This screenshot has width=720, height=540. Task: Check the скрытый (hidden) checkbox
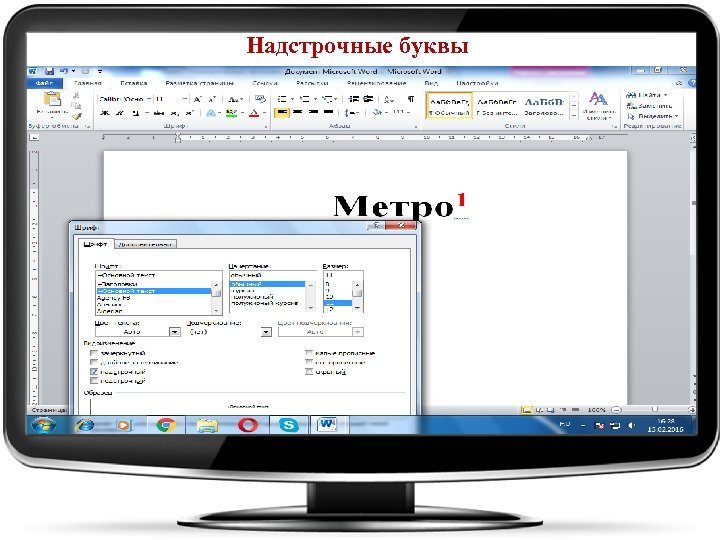309,371
